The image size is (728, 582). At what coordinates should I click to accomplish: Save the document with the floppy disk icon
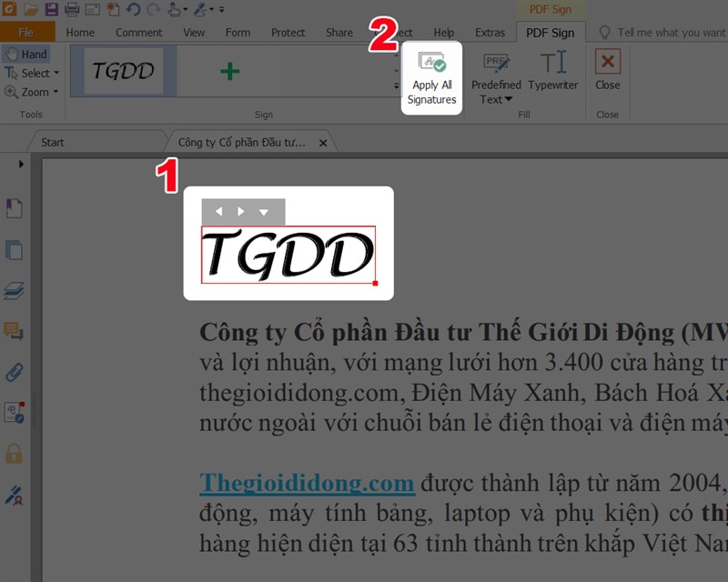point(51,9)
